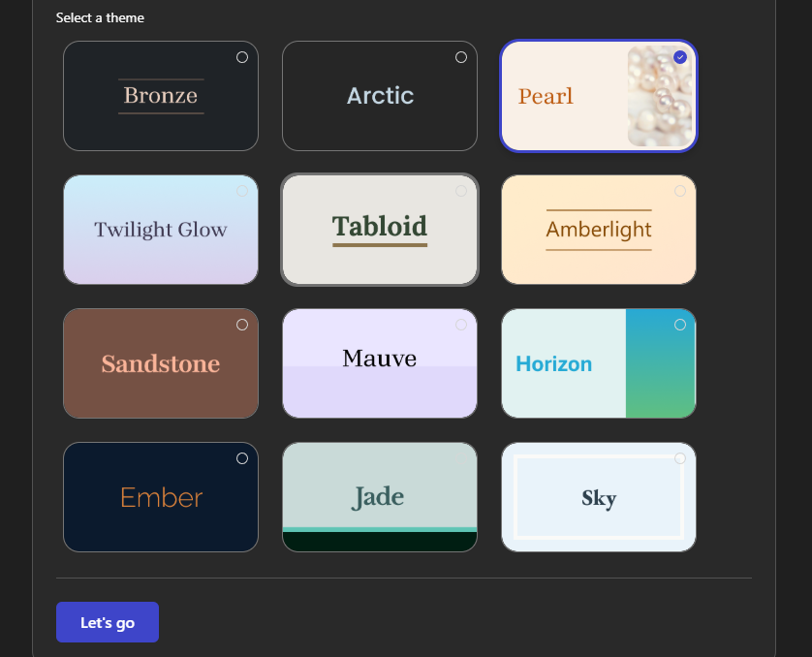812x657 pixels.
Task: Click the Ember theme title text
Action: (x=161, y=498)
